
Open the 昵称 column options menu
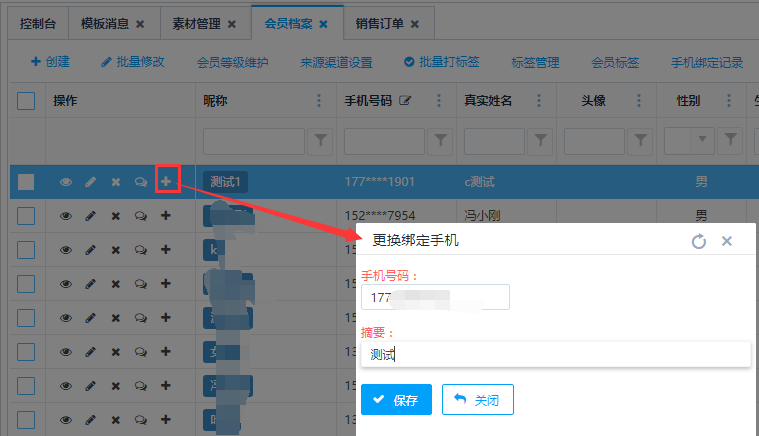coord(320,101)
